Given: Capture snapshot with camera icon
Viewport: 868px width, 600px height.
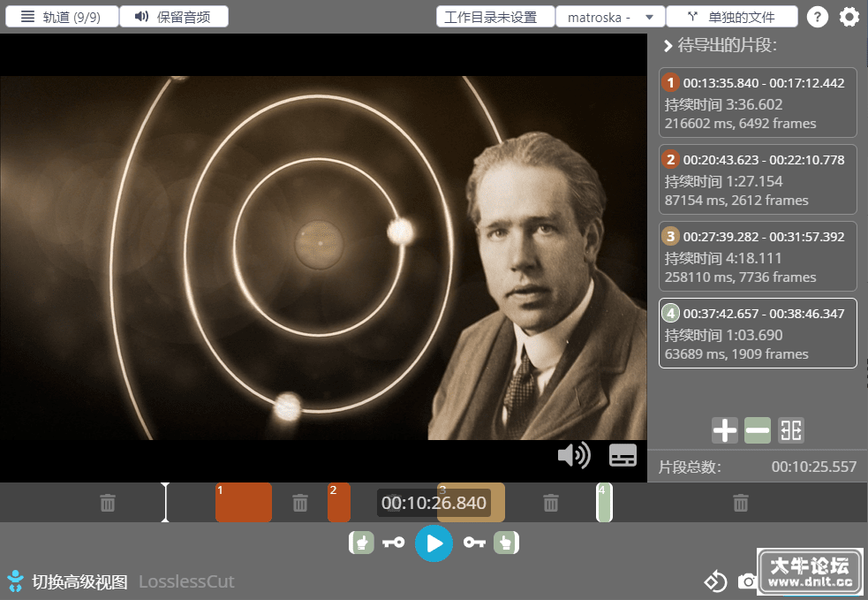Looking at the screenshot, I should [747, 581].
